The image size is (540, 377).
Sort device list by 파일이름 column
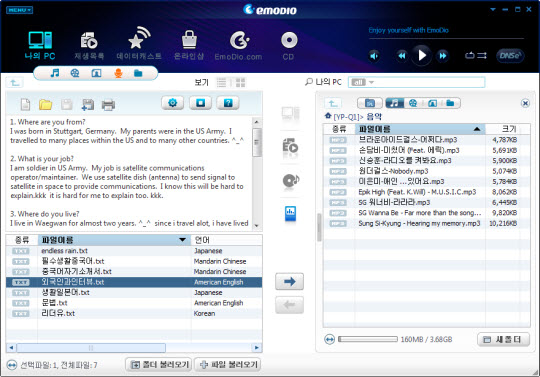click(420, 129)
